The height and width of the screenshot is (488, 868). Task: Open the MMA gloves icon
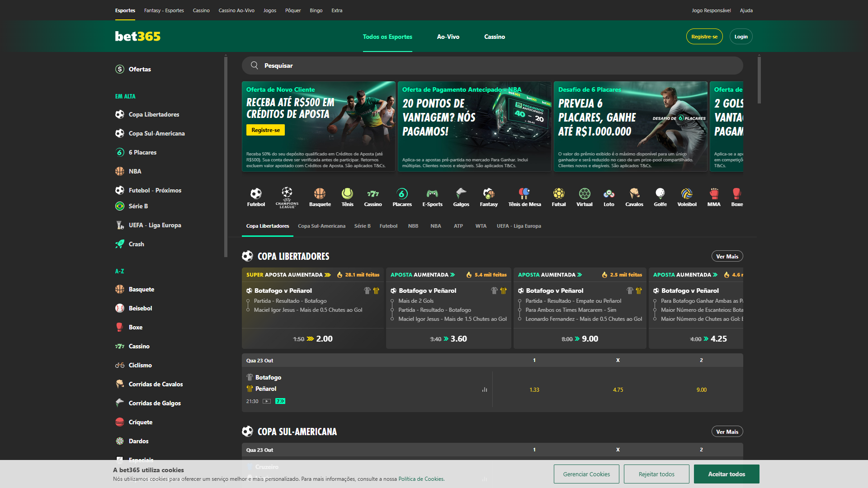click(714, 197)
